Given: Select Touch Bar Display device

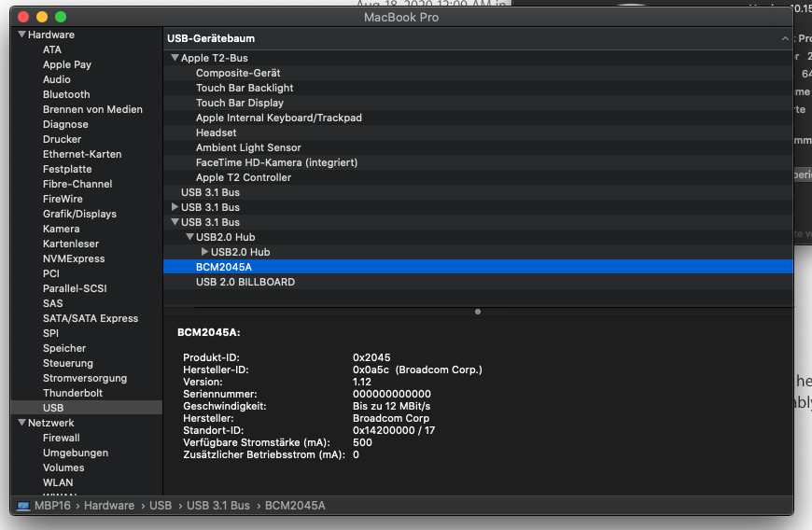Looking at the screenshot, I should (x=478, y=103).
